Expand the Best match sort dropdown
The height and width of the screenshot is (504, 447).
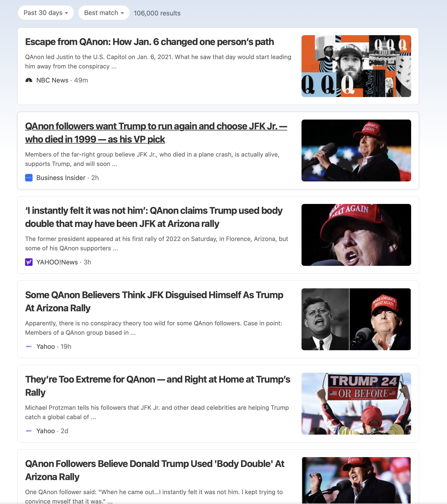click(104, 13)
